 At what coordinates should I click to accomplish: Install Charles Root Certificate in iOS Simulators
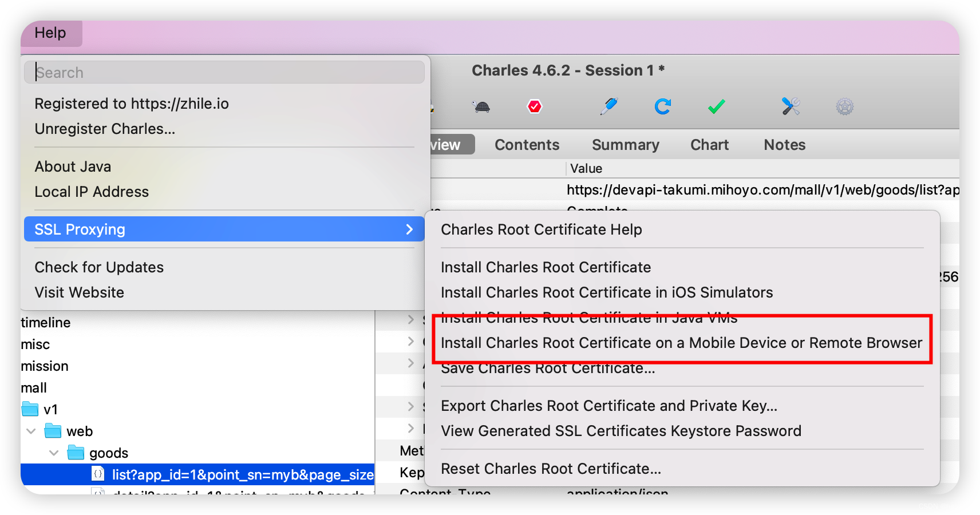607,292
